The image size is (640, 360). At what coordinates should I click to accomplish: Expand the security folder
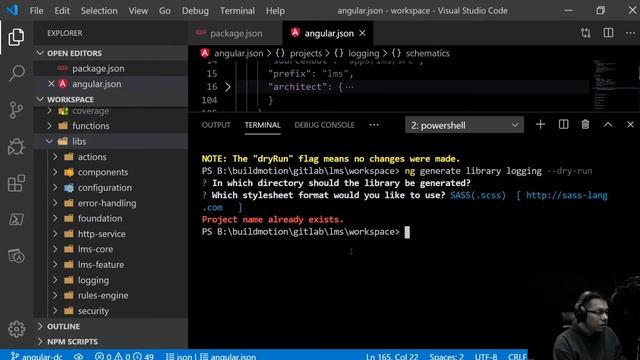tap(55, 311)
